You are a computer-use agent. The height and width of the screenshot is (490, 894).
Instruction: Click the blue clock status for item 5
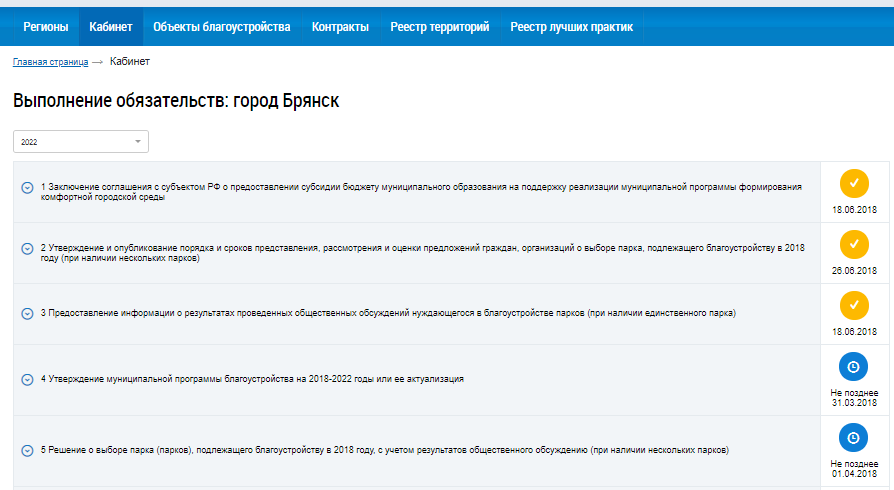tap(853, 438)
